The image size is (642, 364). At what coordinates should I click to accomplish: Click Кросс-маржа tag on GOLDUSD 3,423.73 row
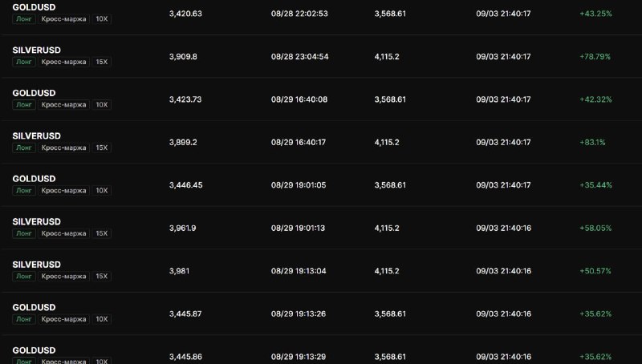click(x=63, y=105)
